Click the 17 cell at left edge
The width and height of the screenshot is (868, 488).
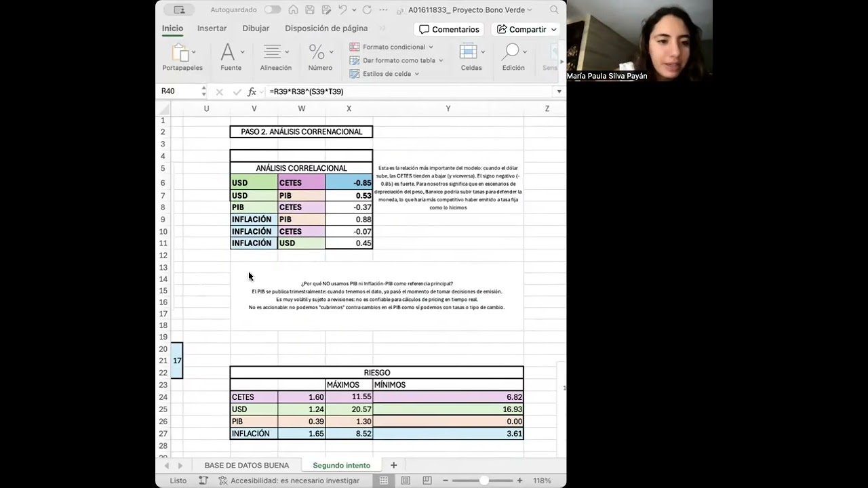click(x=177, y=361)
